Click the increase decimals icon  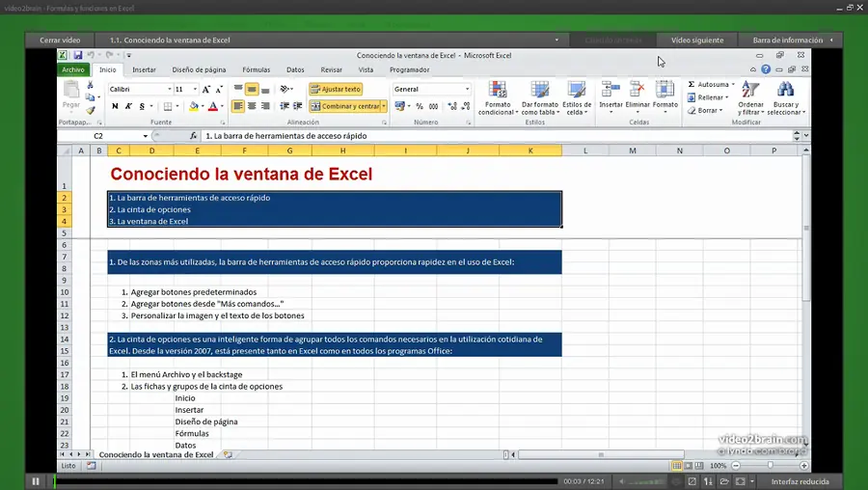point(452,106)
